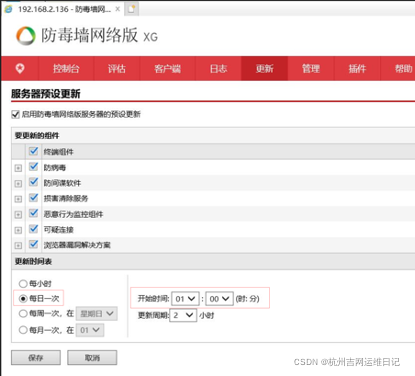Screen dimensions: 415x376
Task: Open the 评估 menu
Action: (117, 69)
